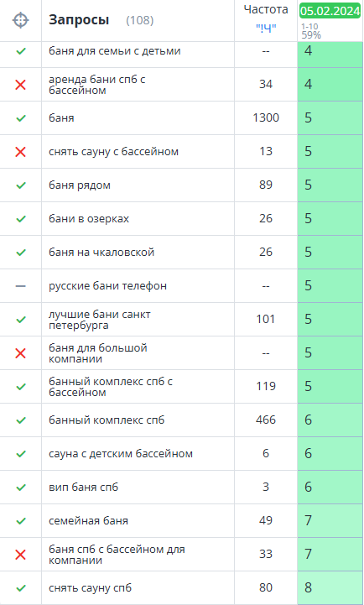The image size is (364, 605).
Task: Click the 'Запросы' column header
Action: coord(79,19)
